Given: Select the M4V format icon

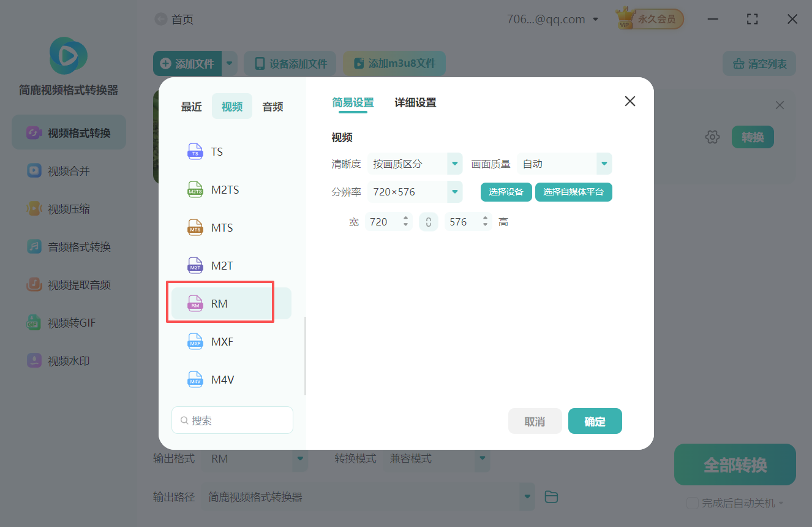Looking at the screenshot, I should pyautogui.click(x=195, y=379).
